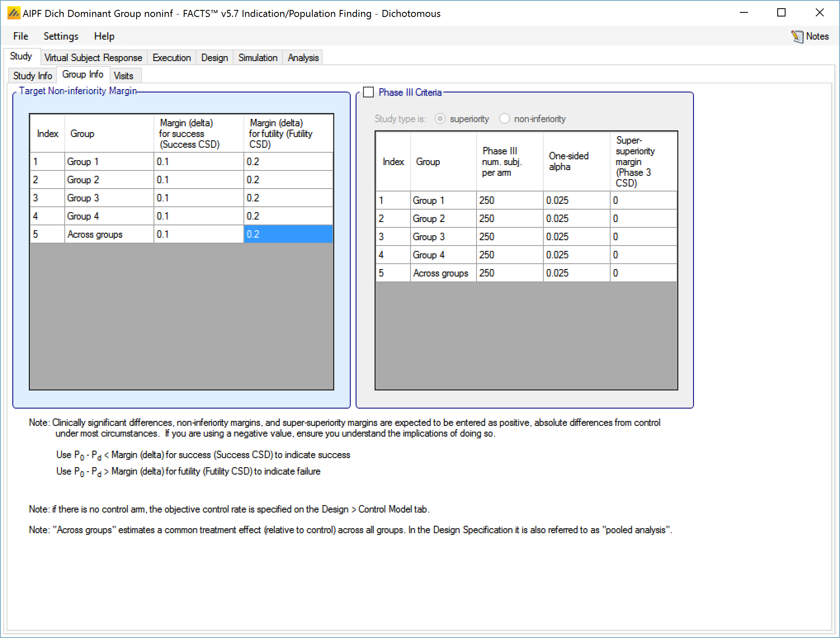Enable the Phase III Criteria checkbox

[x=368, y=92]
